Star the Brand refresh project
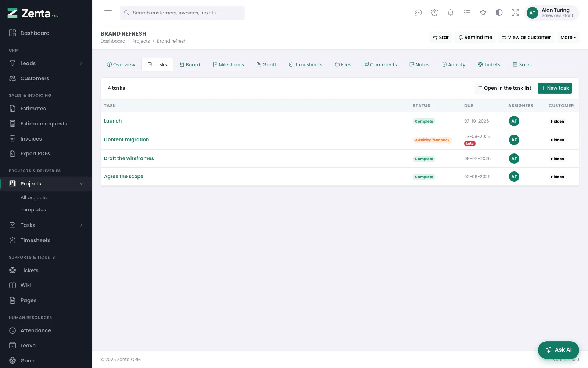 [441, 38]
